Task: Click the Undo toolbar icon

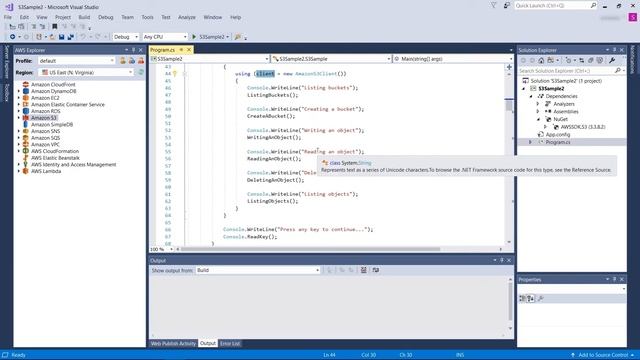Action: click(83, 37)
